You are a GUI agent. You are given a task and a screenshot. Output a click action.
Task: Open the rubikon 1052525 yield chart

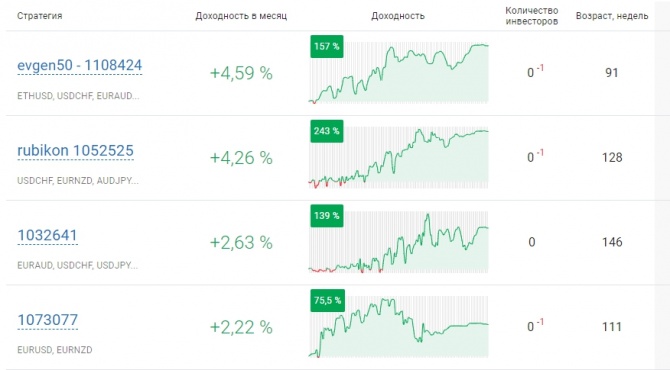[x=398, y=158]
